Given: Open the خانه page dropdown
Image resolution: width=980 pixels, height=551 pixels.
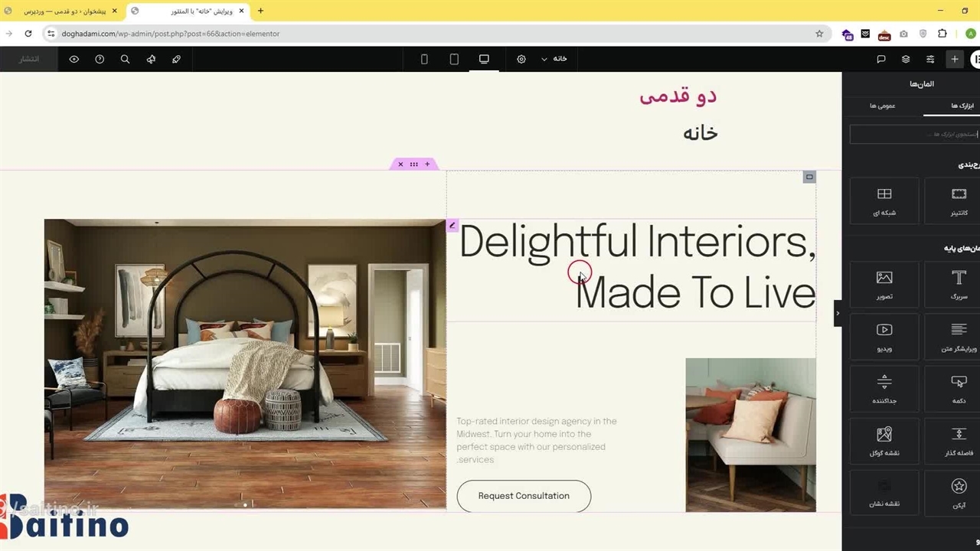Looking at the screenshot, I should coord(554,59).
